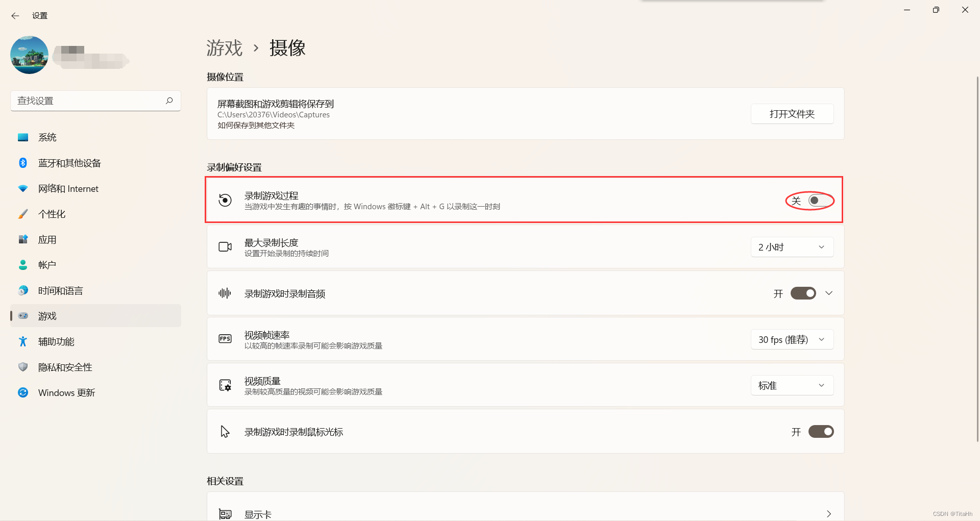Screen dimensions: 980x521
Task: Click the apps icon for 应用
Action: 23,239
